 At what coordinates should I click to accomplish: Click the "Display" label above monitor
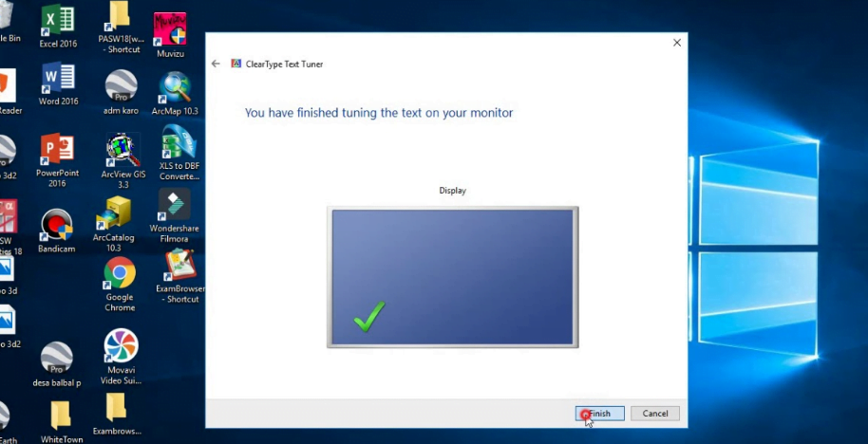[452, 190]
